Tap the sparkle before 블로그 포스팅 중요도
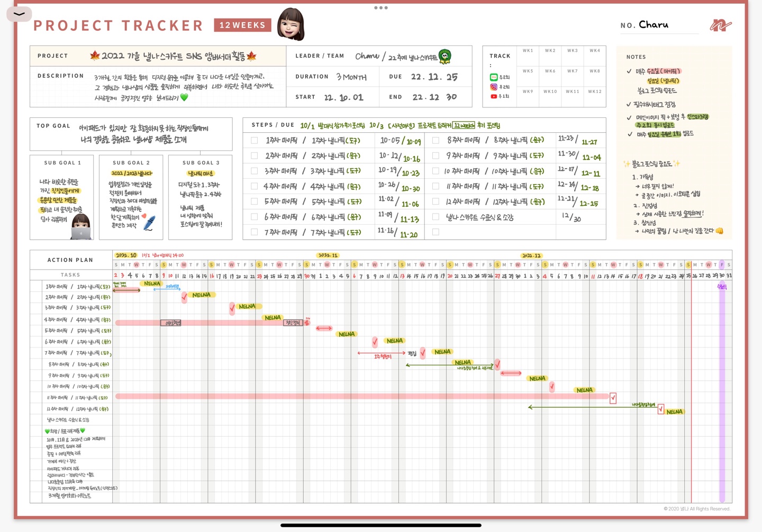The image size is (762, 532). pos(627,164)
